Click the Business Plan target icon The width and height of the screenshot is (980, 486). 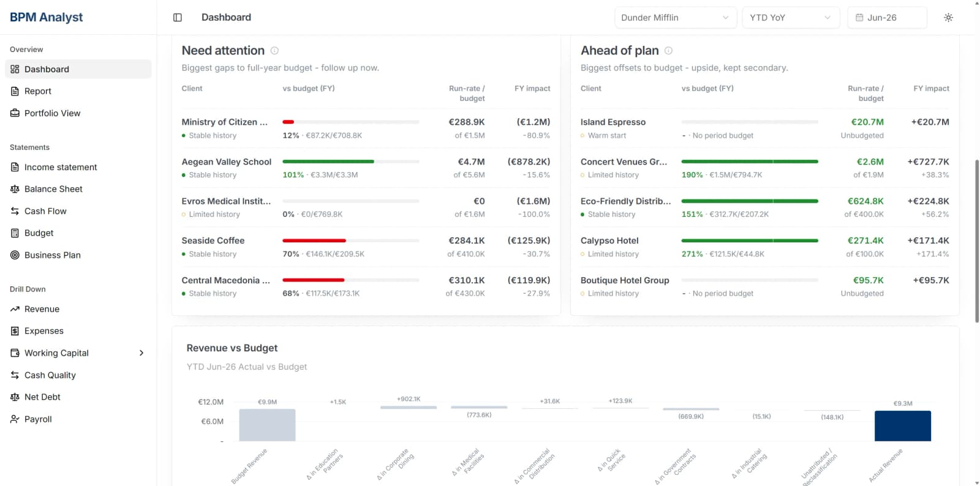coord(15,255)
